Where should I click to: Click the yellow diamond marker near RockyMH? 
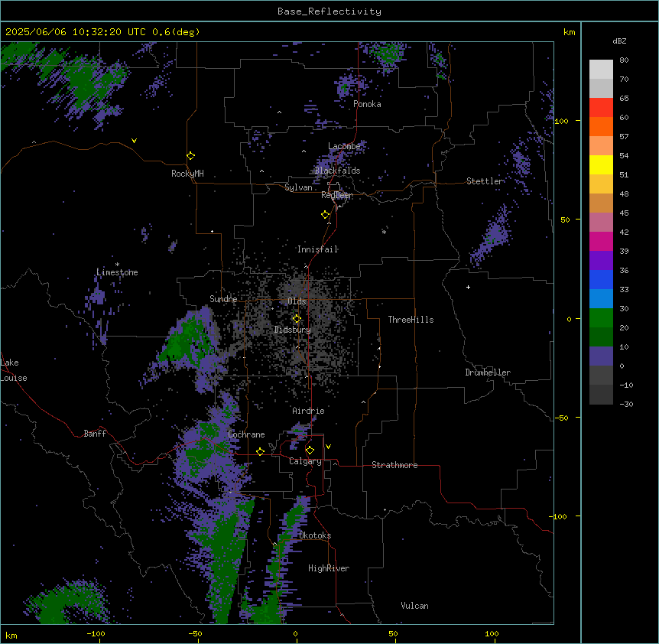pos(190,156)
